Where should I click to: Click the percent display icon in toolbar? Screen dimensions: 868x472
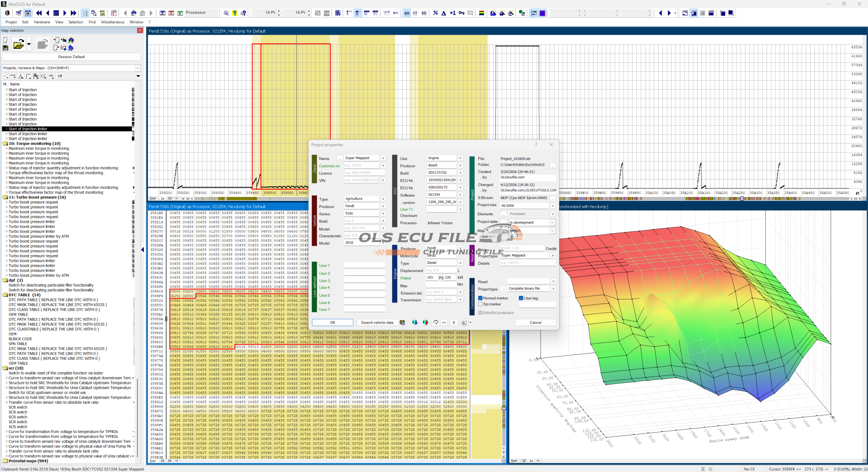[x=435, y=13]
